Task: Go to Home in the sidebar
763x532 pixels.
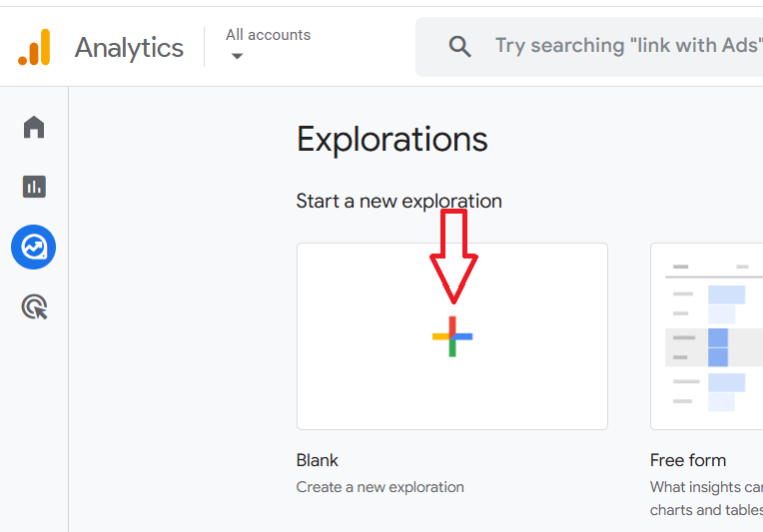Action: (34, 127)
